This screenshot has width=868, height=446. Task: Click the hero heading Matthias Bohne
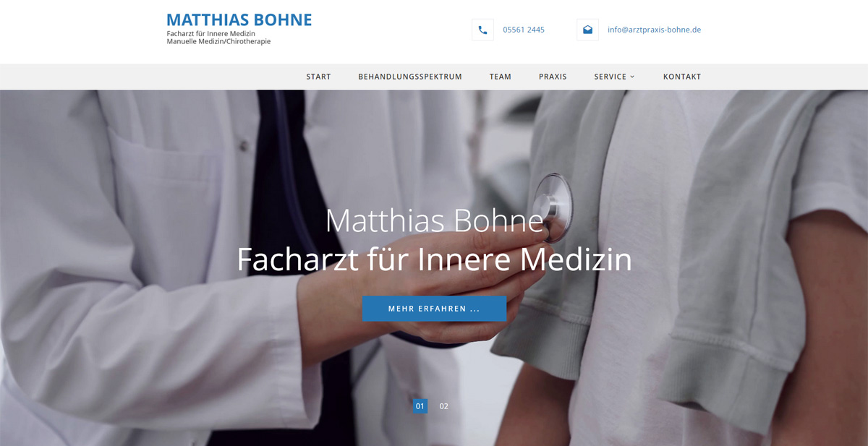pos(434,220)
